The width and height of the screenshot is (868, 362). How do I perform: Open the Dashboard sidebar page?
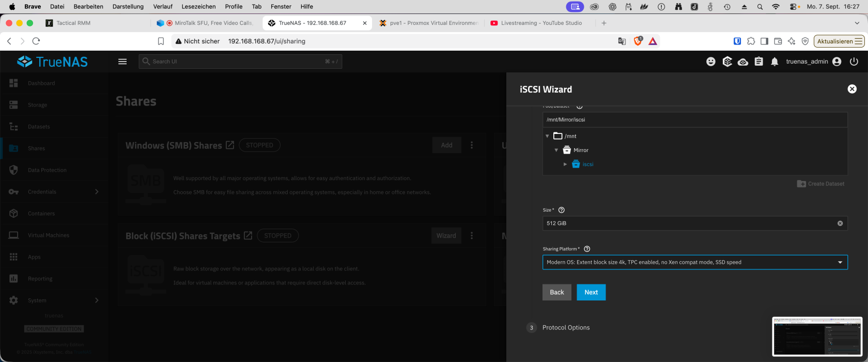54,83
